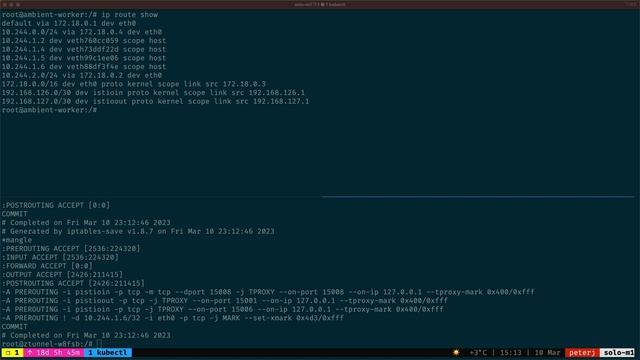Screen dimensions: 640x360
Task: Click the veth99c1ee06 route line
Action: pyautogui.click(x=84, y=58)
